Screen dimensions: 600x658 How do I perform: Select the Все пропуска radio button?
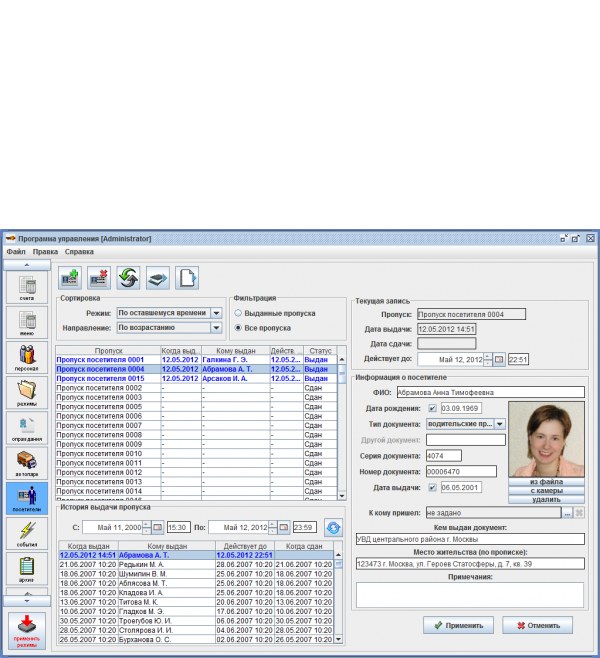click(237, 328)
